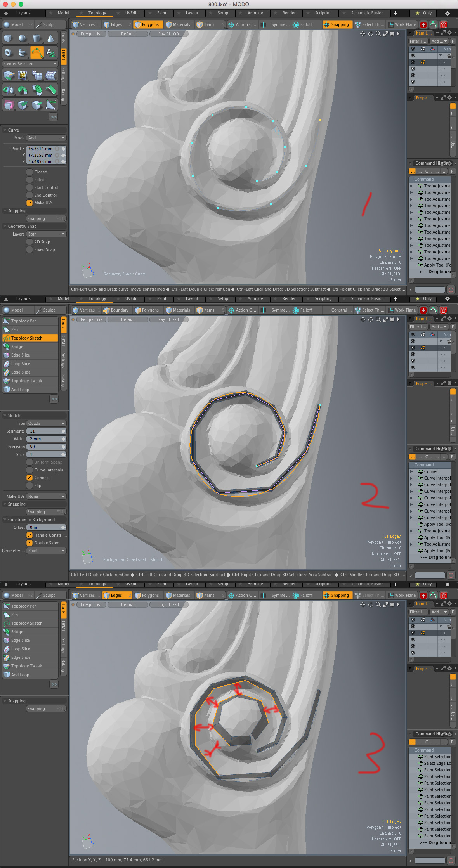Select the Cone primitive tool icon

click(50, 38)
